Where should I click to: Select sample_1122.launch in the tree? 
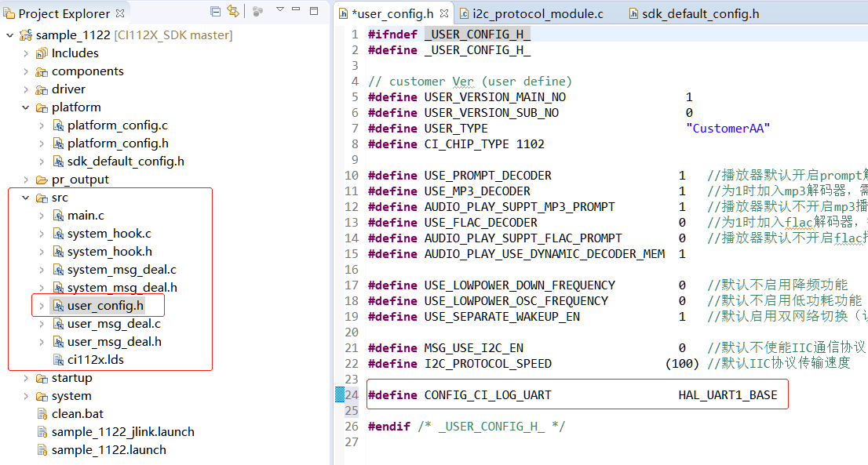click(109, 450)
